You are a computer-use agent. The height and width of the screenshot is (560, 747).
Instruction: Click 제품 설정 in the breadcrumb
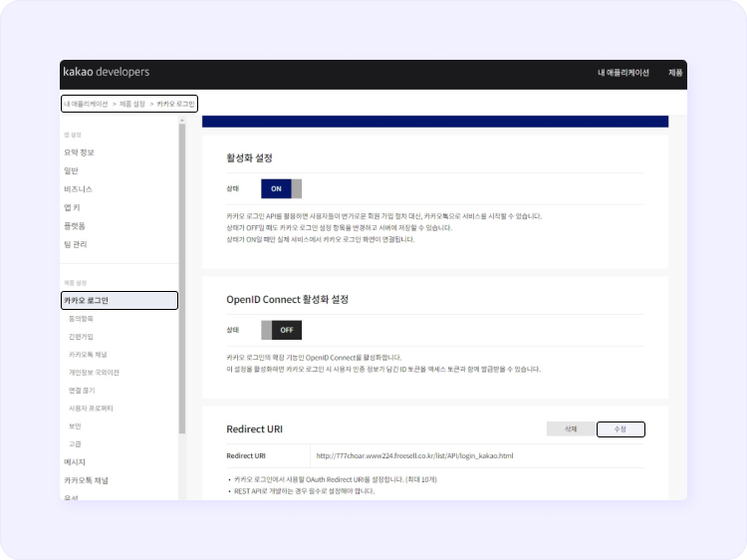tap(131, 104)
